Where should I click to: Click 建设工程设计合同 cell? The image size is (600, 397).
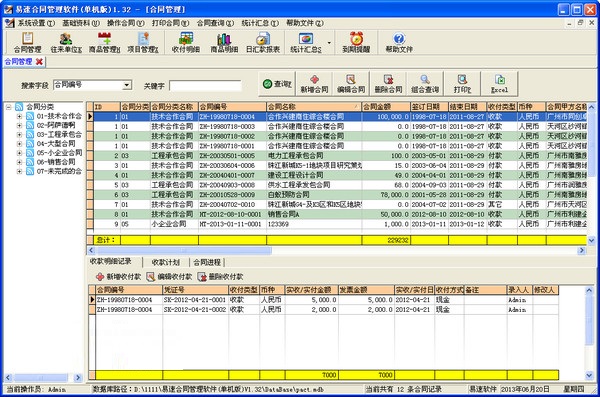[x=314, y=175]
